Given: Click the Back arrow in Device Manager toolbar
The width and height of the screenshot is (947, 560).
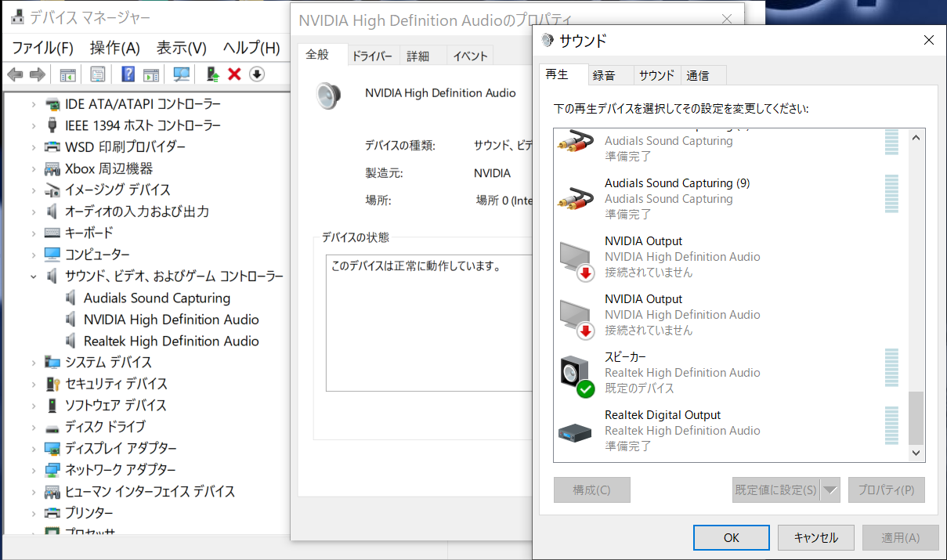Looking at the screenshot, I should point(15,74).
